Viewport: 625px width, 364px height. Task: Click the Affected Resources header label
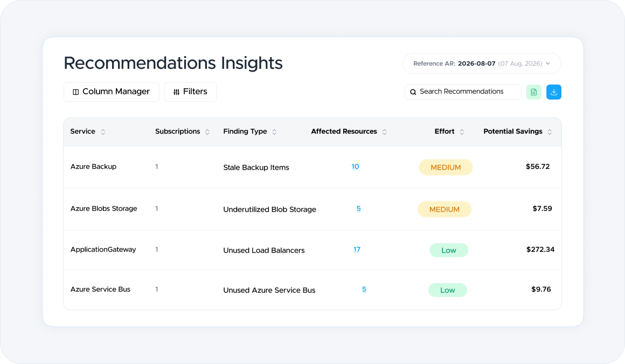pyautogui.click(x=344, y=131)
